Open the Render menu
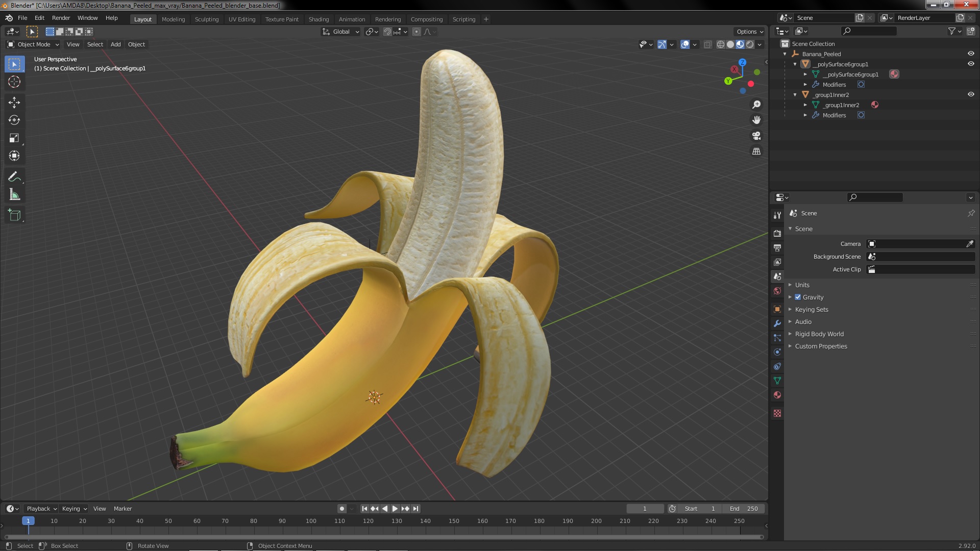 point(61,18)
